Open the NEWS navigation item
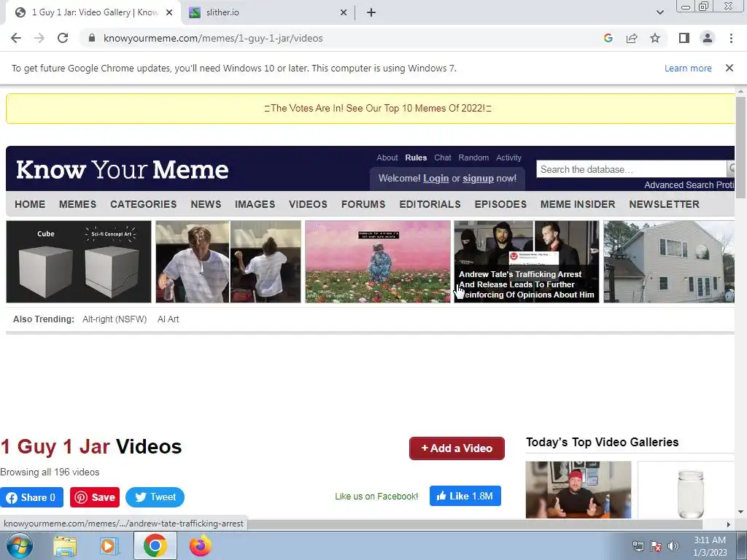747x560 pixels. (206, 204)
